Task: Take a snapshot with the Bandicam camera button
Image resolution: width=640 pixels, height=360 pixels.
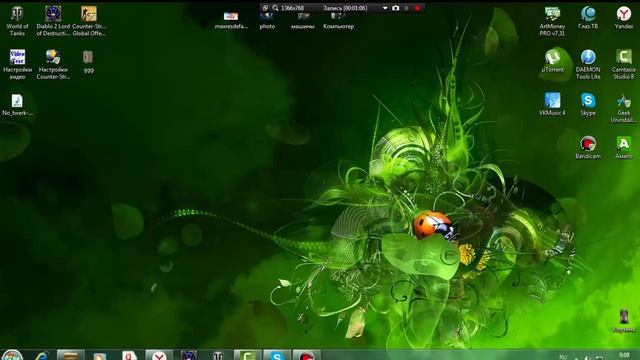Action: pos(396,8)
